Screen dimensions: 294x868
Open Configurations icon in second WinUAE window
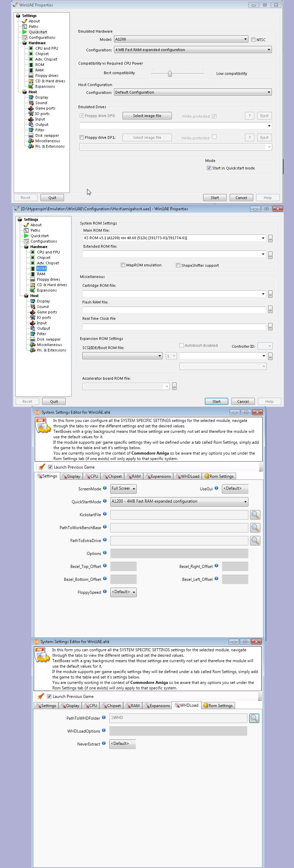pyautogui.click(x=26, y=241)
